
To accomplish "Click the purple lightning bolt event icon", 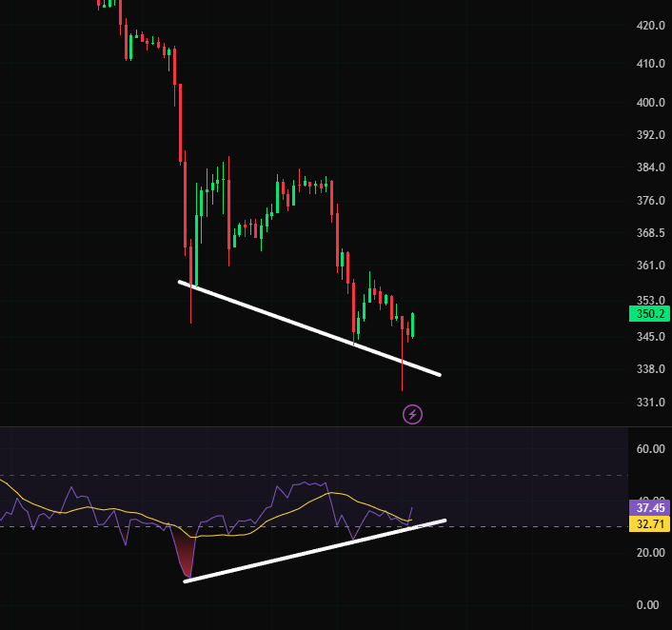I will coord(412,414).
